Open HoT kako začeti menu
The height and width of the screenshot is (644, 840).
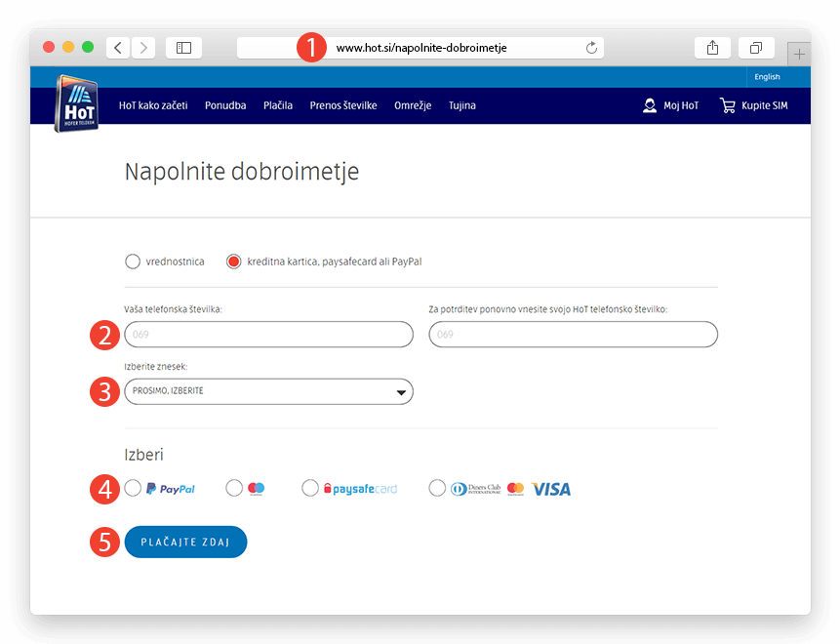click(153, 105)
